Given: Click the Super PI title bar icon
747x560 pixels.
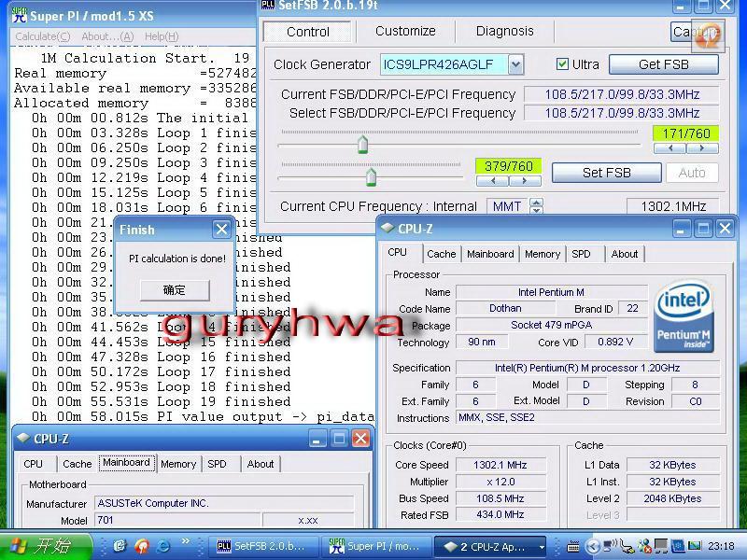Looking at the screenshot, I should 20,15.
